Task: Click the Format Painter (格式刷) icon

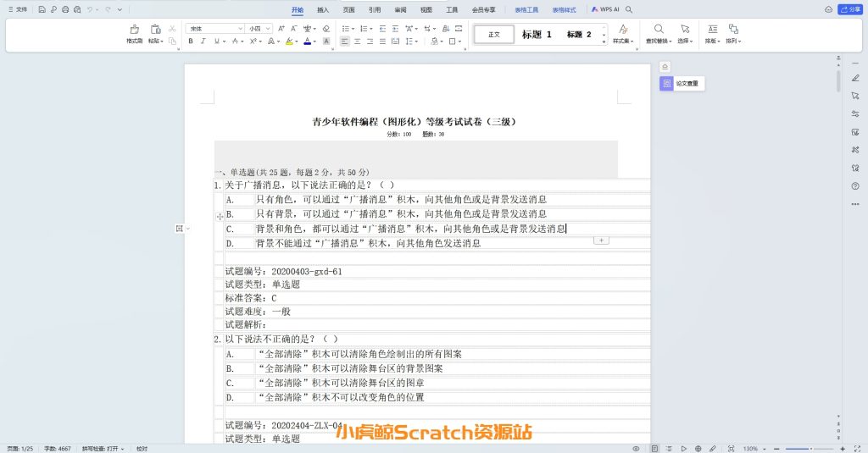Action: [134, 33]
